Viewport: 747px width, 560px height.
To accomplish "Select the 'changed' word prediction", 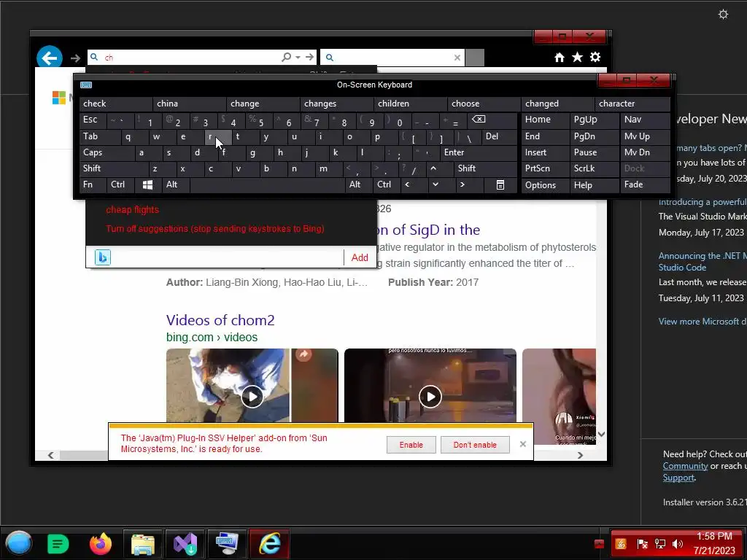I will (x=558, y=104).
